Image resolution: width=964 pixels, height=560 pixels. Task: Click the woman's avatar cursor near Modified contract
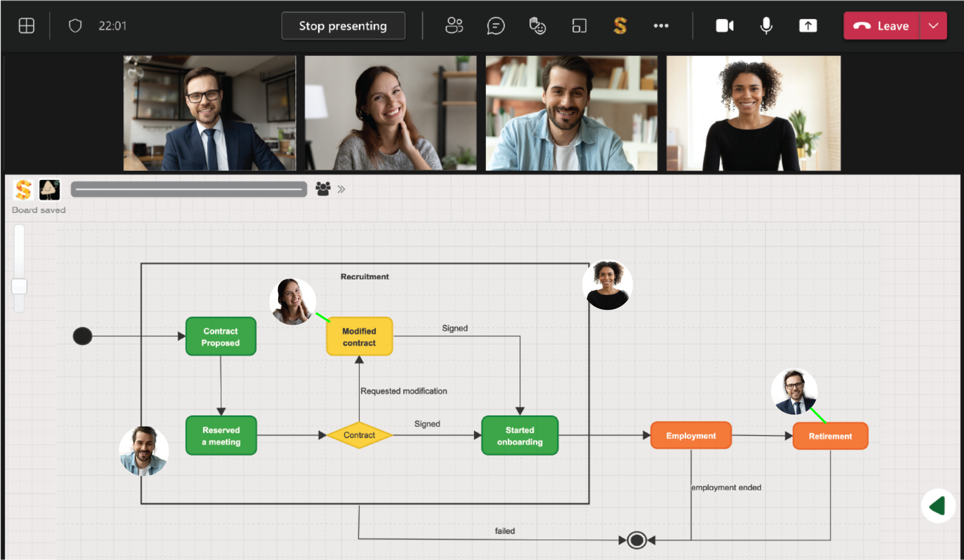293,301
